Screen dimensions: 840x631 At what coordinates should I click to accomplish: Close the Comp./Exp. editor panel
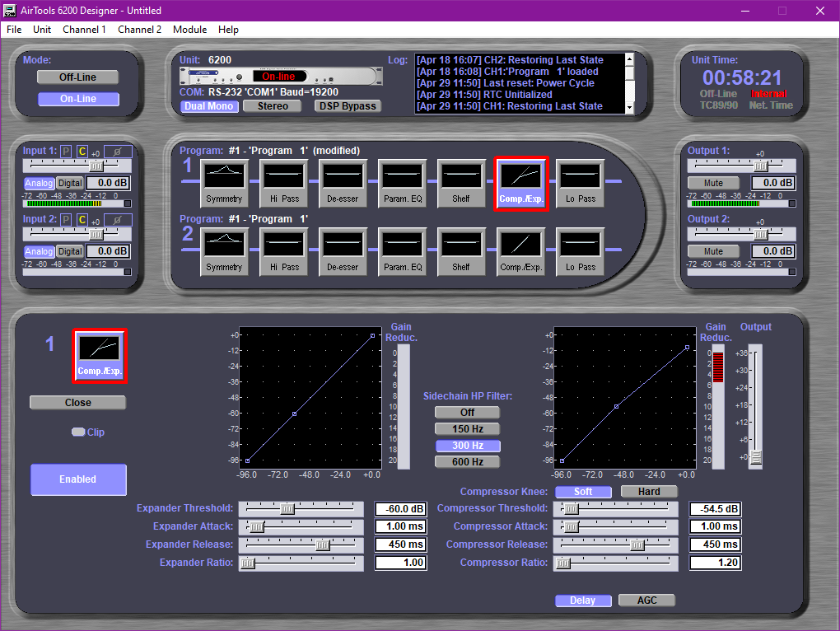point(77,402)
